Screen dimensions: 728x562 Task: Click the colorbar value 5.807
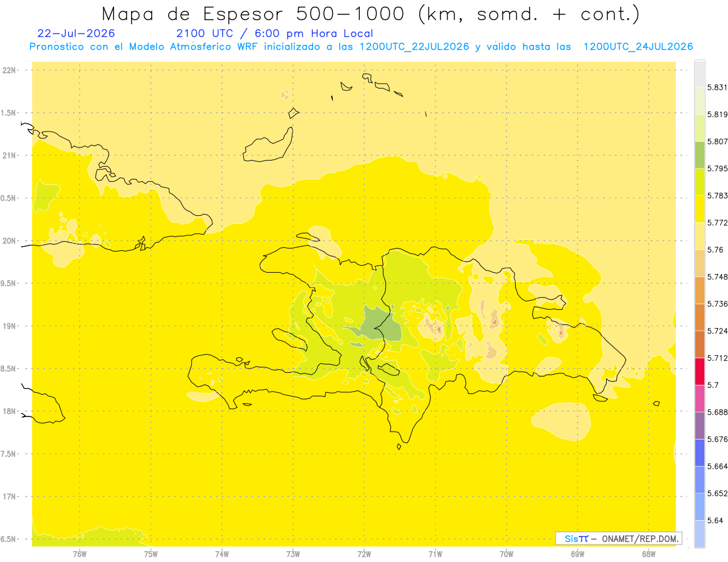(717, 141)
